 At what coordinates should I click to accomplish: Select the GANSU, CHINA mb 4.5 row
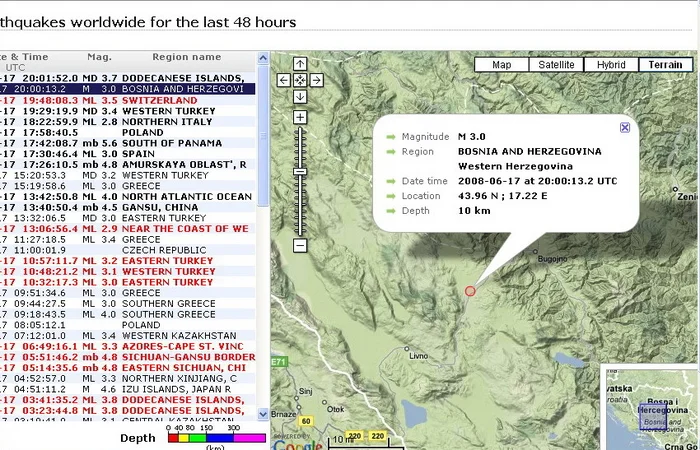(128, 208)
